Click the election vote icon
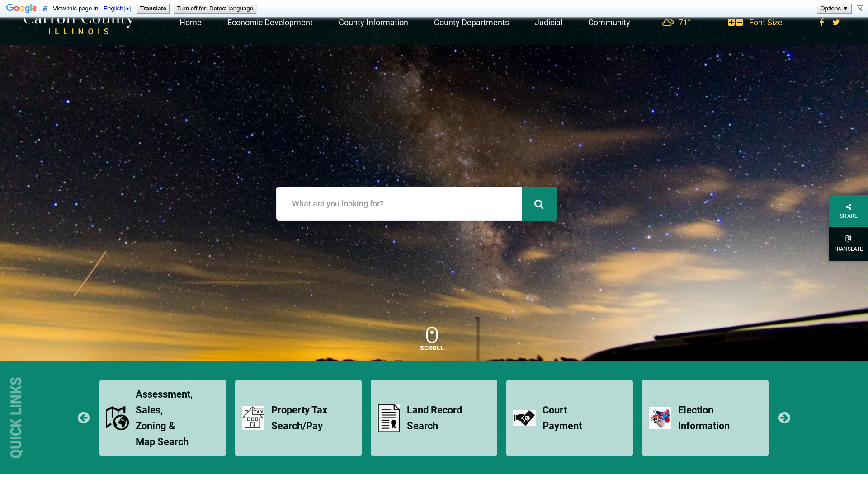This screenshot has width=868, height=488. pyautogui.click(x=660, y=418)
